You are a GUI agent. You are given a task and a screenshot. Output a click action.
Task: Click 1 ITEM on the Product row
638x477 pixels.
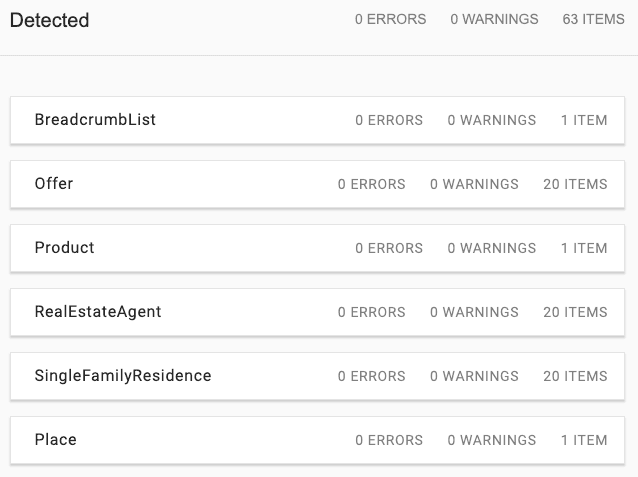[x=584, y=248]
